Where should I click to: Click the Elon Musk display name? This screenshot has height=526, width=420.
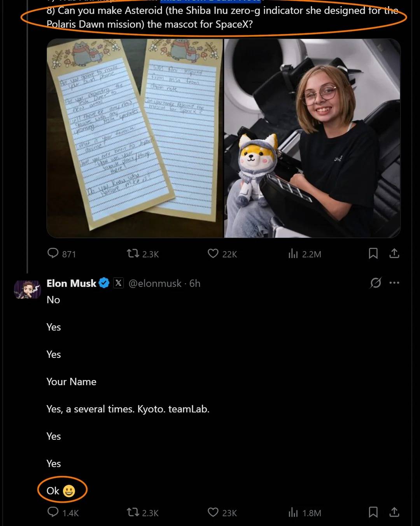coord(71,283)
